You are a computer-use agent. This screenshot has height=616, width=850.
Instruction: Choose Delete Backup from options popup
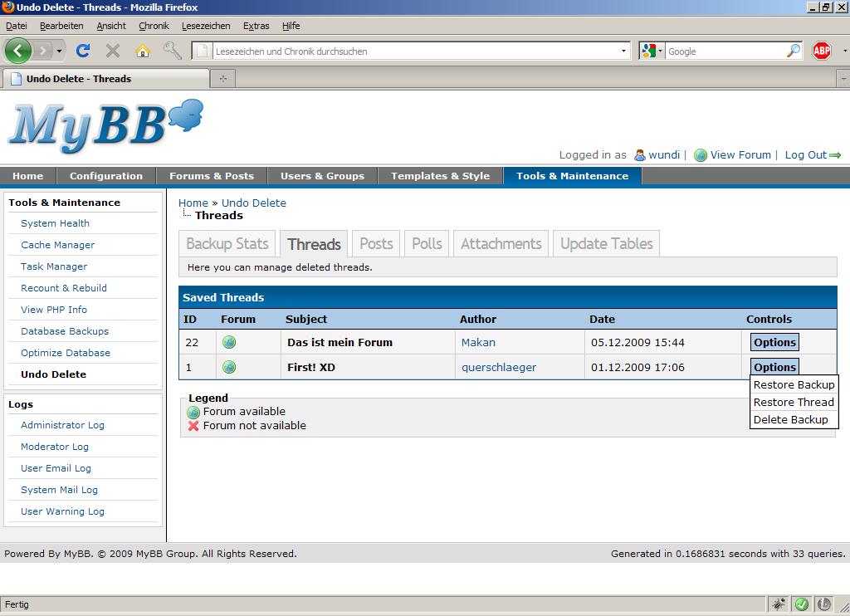tap(794, 420)
